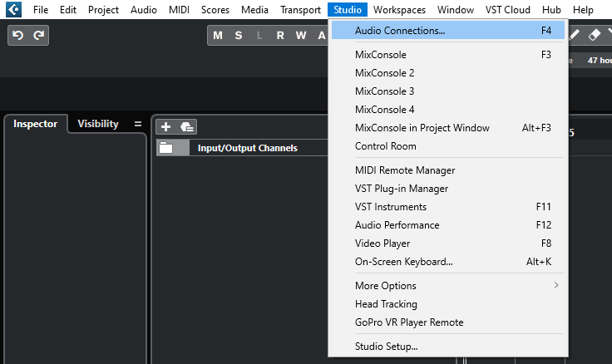Open the Audio menu
The image size is (612, 364).
(144, 10)
